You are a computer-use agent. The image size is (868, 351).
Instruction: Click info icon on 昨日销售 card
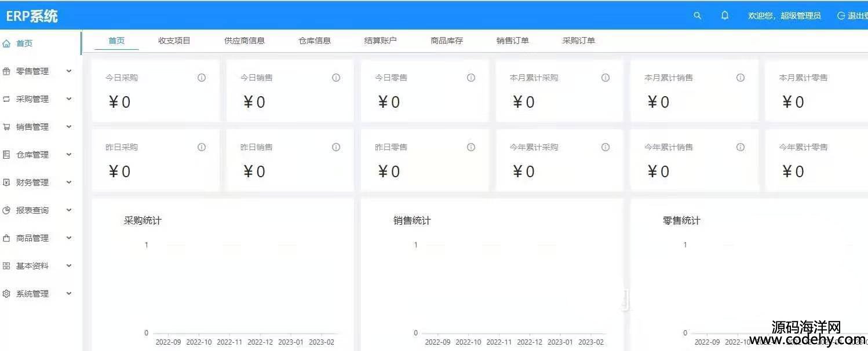tap(336, 147)
